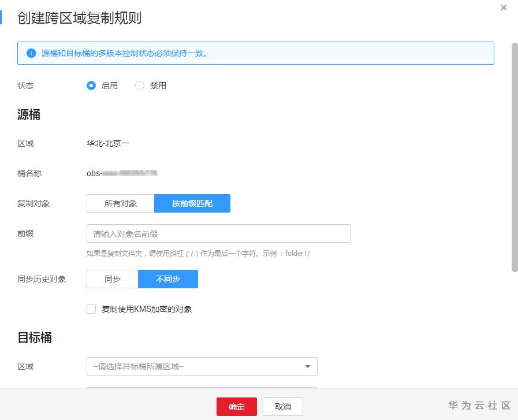Select the 按前缀匹配 matching mode
Image resolution: width=518 pixels, height=420 pixels.
click(192, 203)
